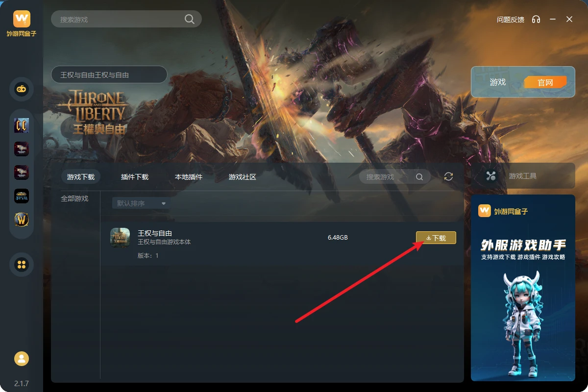The height and width of the screenshot is (392, 588).
Task: Open the 本地插件 tab
Action: pyautogui.click(x=189, y=177)
